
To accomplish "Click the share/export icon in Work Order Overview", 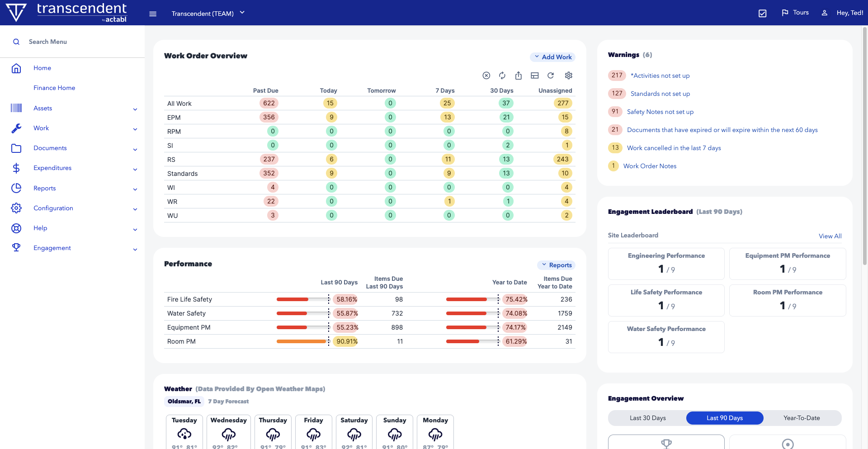I will [519, 76].
